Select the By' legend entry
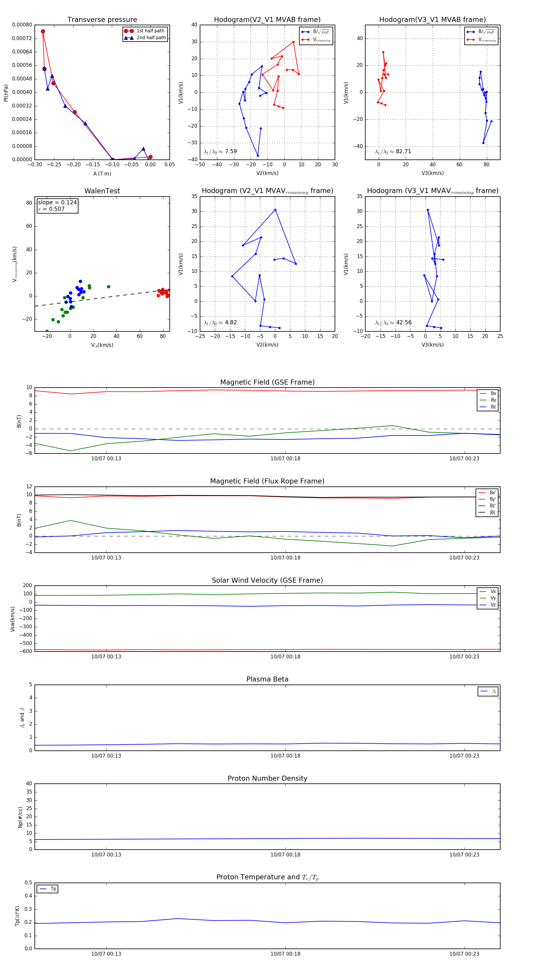The height and width of the screenshot is (980, 535). pos(487,499)
